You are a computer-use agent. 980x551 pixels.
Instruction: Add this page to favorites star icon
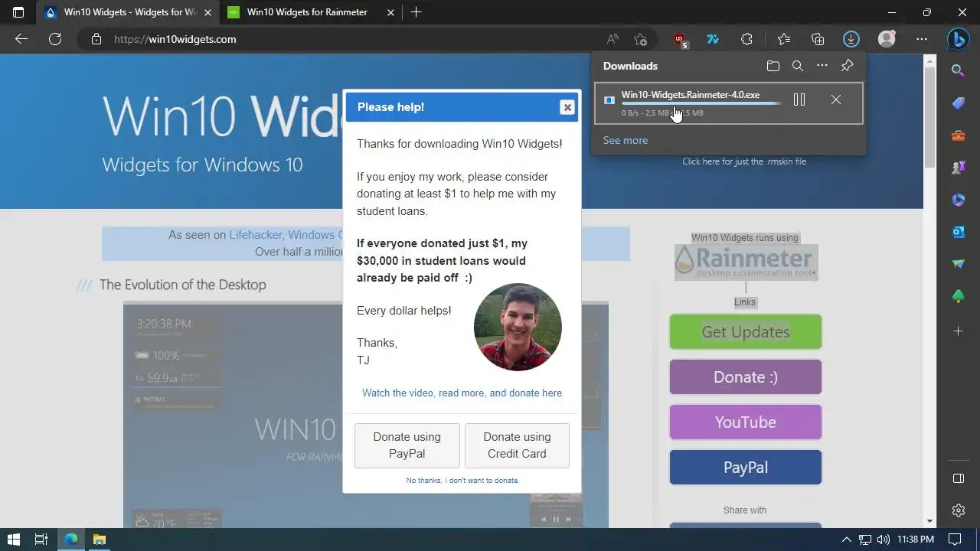640,39
